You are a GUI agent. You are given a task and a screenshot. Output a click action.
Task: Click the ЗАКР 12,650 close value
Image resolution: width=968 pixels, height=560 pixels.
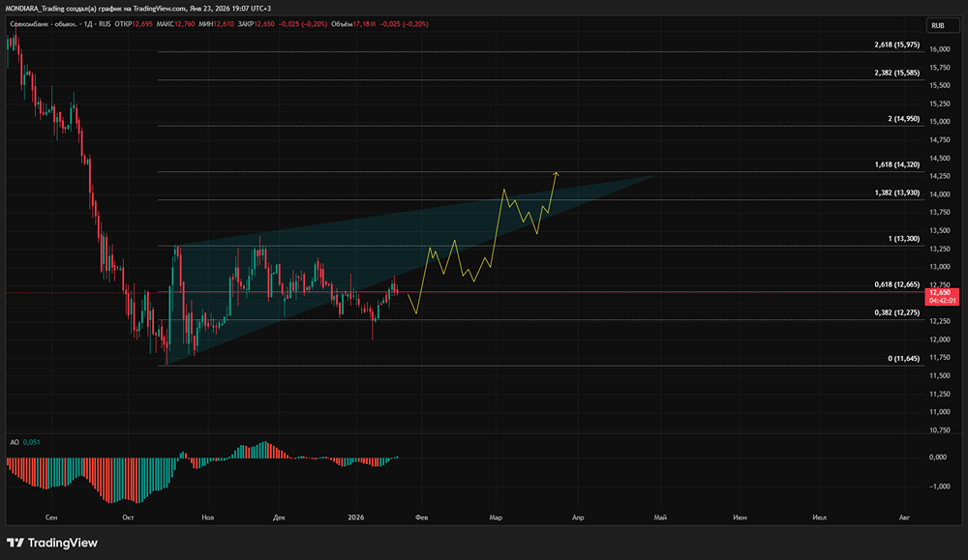[x=257, y=24]
